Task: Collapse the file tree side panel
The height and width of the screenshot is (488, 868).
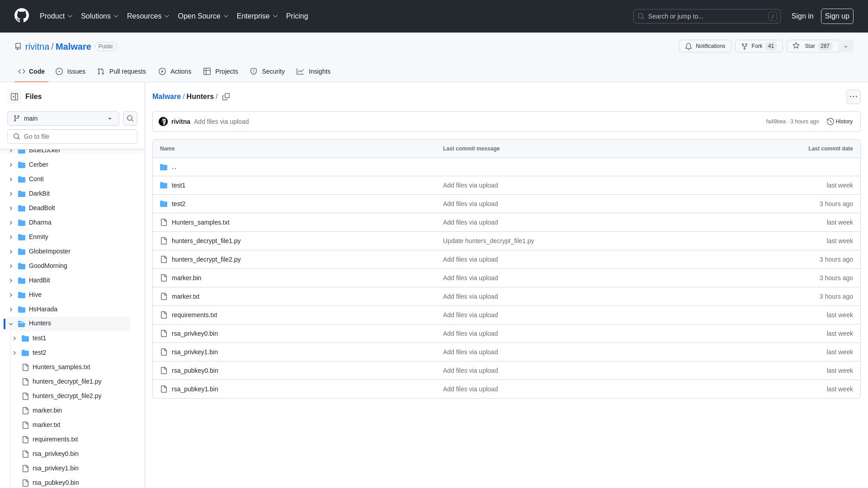Action: click(14, 97)
